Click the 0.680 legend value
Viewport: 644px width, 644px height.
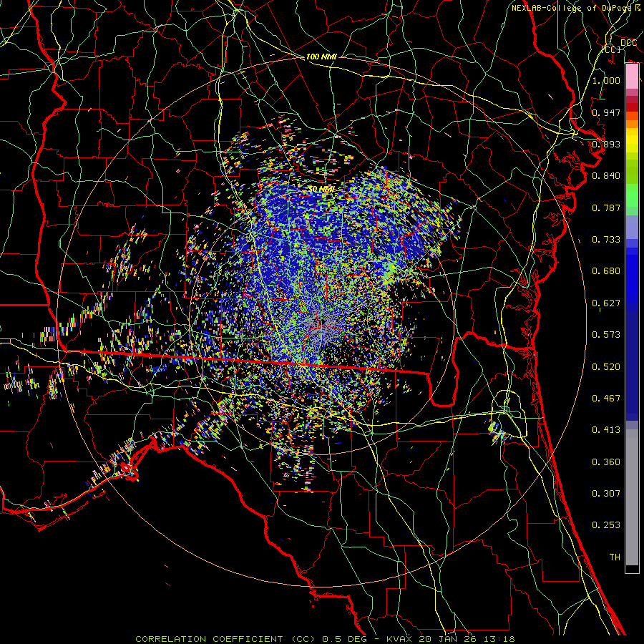click(606, 271)
